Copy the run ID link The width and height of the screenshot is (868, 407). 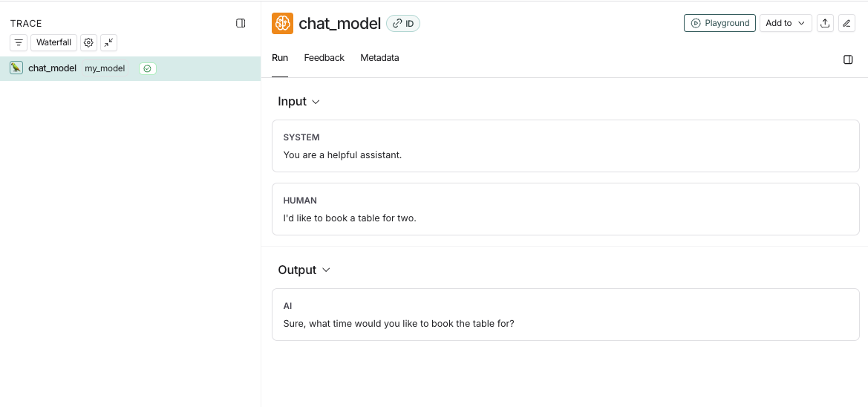pyautogui.click(x=403, y=24)
